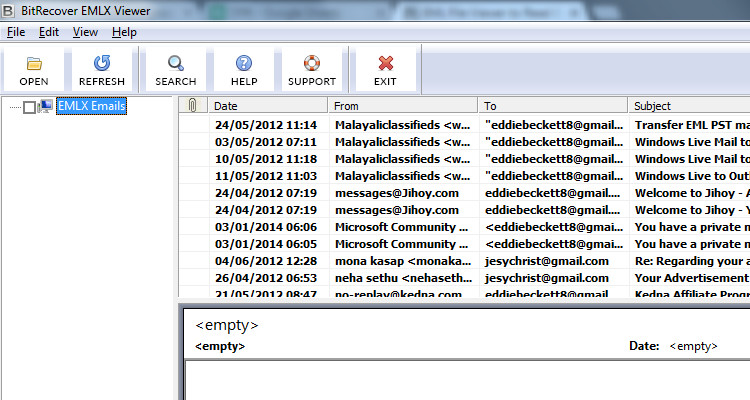Select the EMLX Emails tree node

(x=91, y=106)
